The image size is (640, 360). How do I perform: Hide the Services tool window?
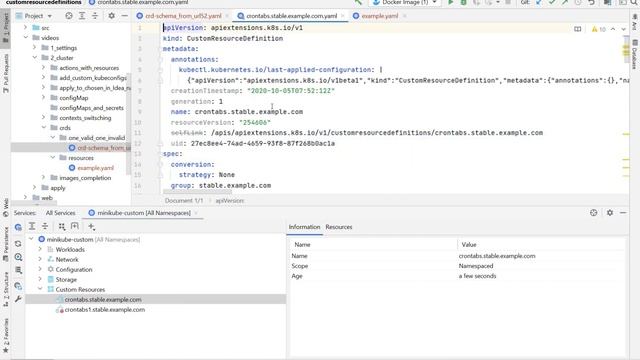[623, 213]
